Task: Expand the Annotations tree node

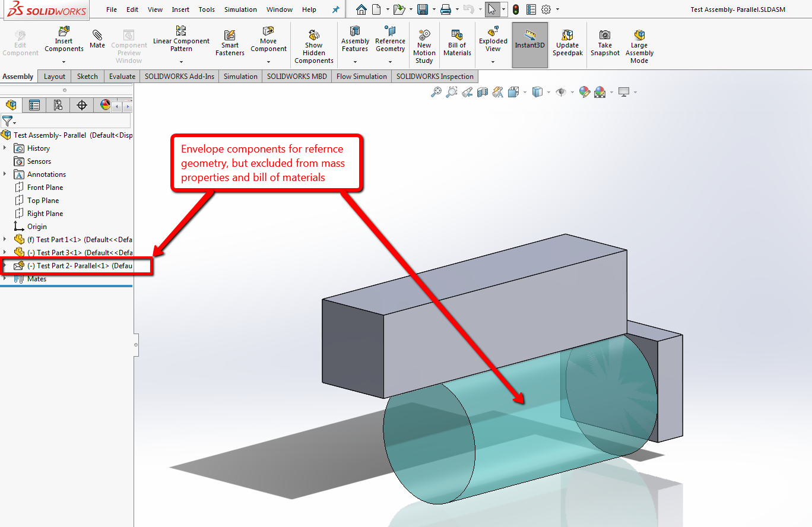Action: click(x=5, y=174)
